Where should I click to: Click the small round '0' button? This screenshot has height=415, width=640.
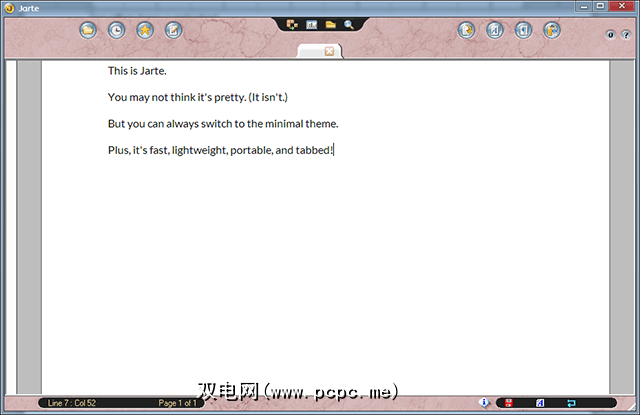[x=611, y=35]
